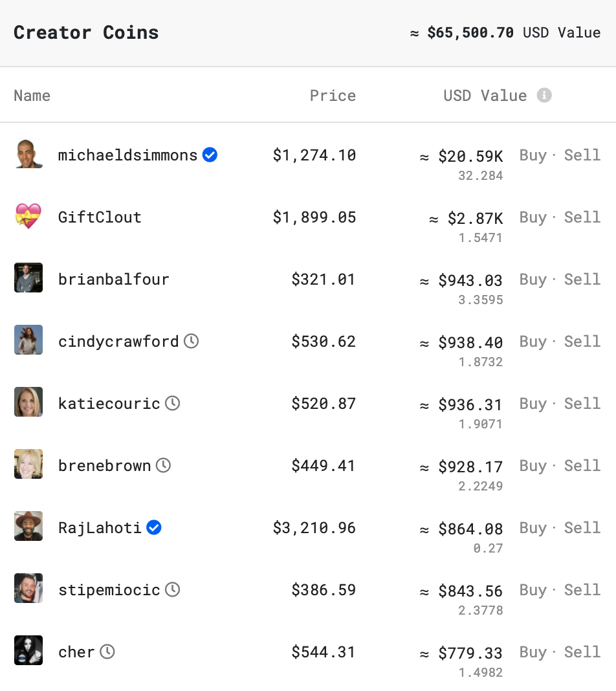
Task: Click michaeldsimmons verified checkmark badge
Action: (210, 155)
